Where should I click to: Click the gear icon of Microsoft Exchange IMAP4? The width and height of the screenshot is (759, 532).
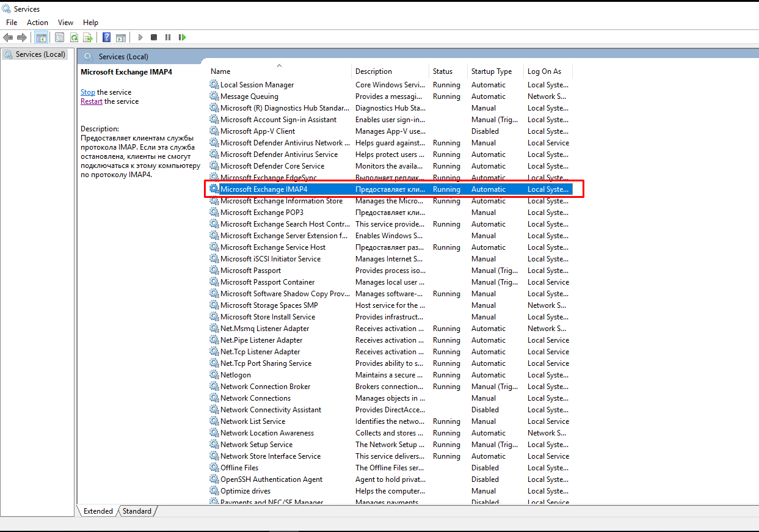click(x=214, y=189)
